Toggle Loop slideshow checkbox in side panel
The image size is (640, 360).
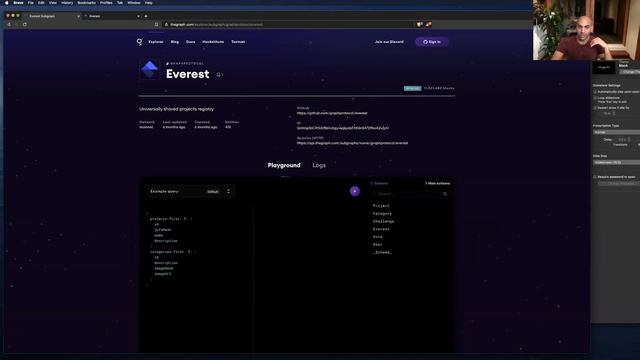[595, 98]
